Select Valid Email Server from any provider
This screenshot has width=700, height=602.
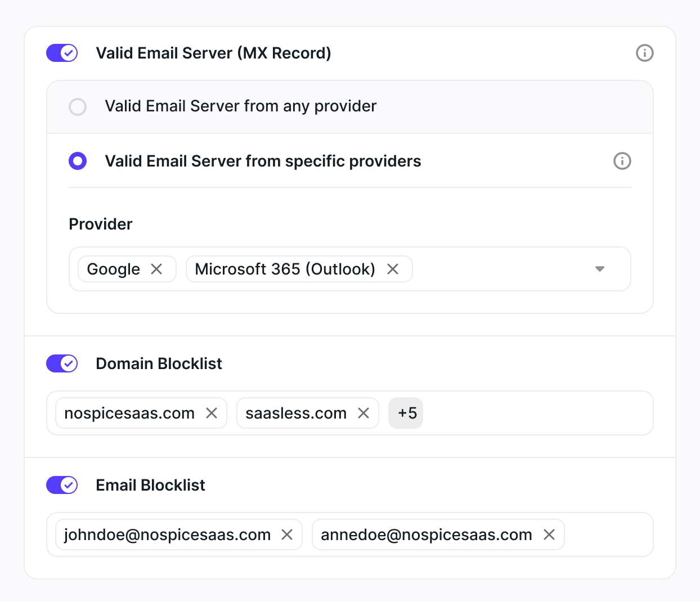click(x=78, y=106)
